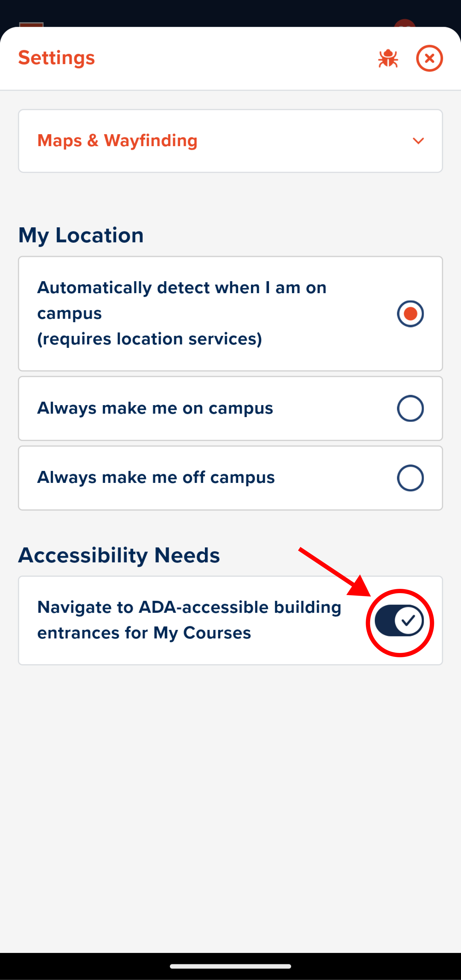Click the Navigate to ADA-accessible entrances text
The width and height of the screenshot is (461, 980).
pyautogui.click(x=189, y=620)
